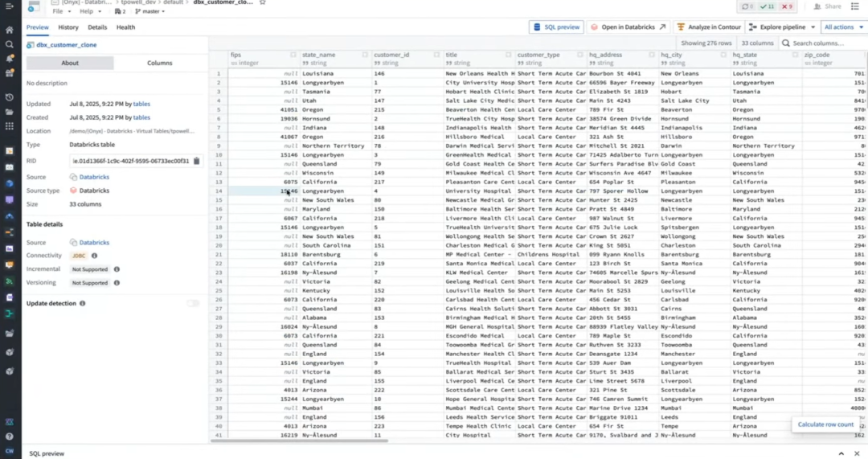868x459 pixels.
Task: Expand the Explore pipeline dropdown arrow
Action: point(813,27)
